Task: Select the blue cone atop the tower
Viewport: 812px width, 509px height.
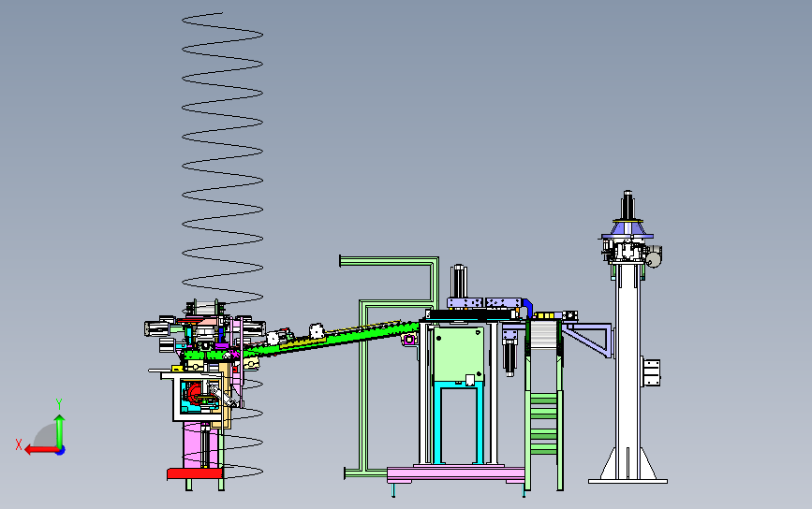Action: click(x=627, y=227)
